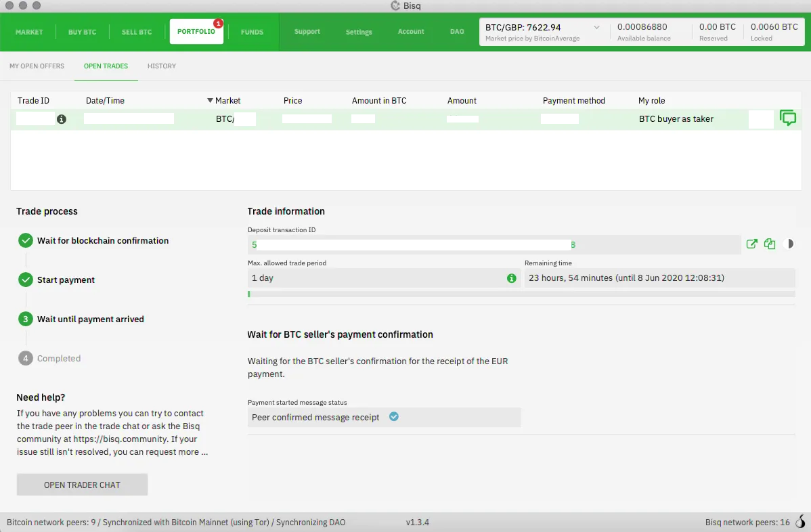
Task: Click half-circle confirmation indicator icon
Action: 788,244
